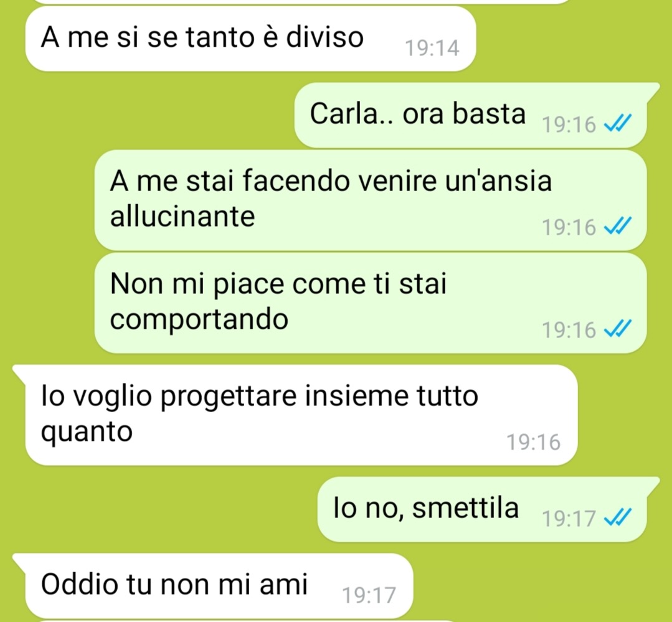
Task: Tap the 19:16 timestamp under 'allucinante'
Action: coord(569,227)
